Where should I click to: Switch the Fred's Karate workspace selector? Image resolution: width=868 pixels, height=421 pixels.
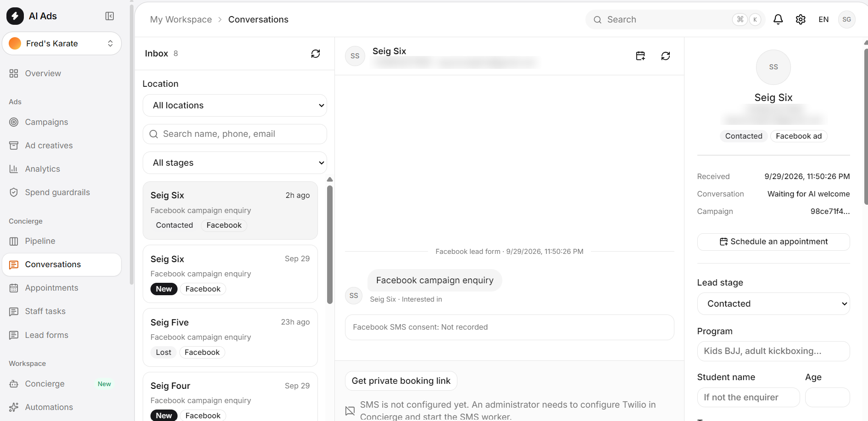coord(62,44)
